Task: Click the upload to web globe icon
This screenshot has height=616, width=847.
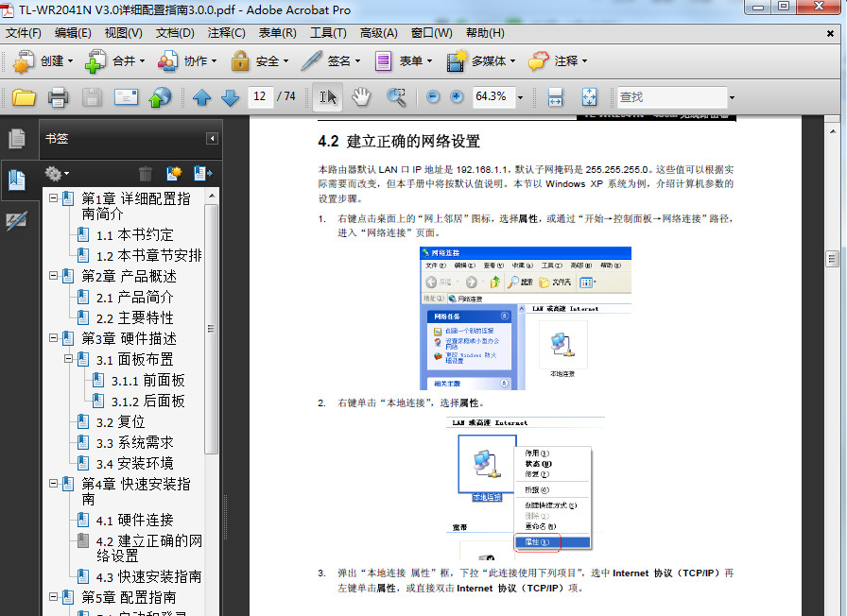Action: (x=160, y=97)
